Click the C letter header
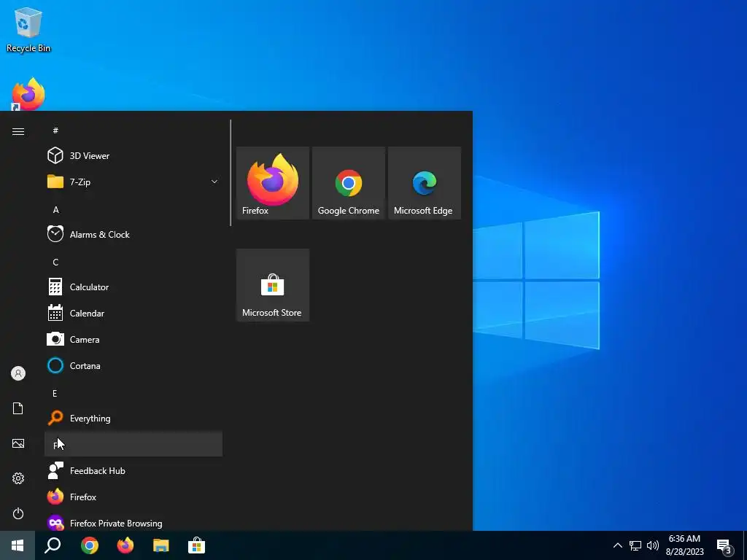747x560 pixels. 133,262
